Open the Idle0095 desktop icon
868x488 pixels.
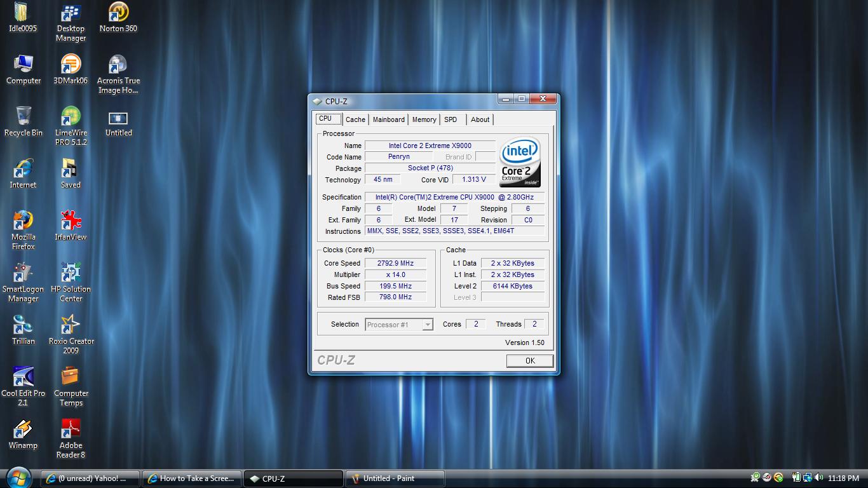23,17
